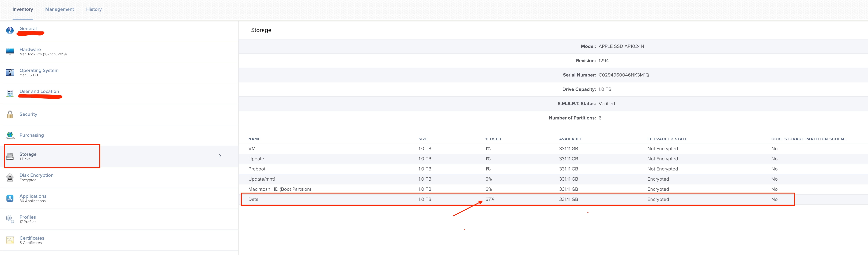Click the % USED column header
This screenshot has width=868, height=255.
493,139
